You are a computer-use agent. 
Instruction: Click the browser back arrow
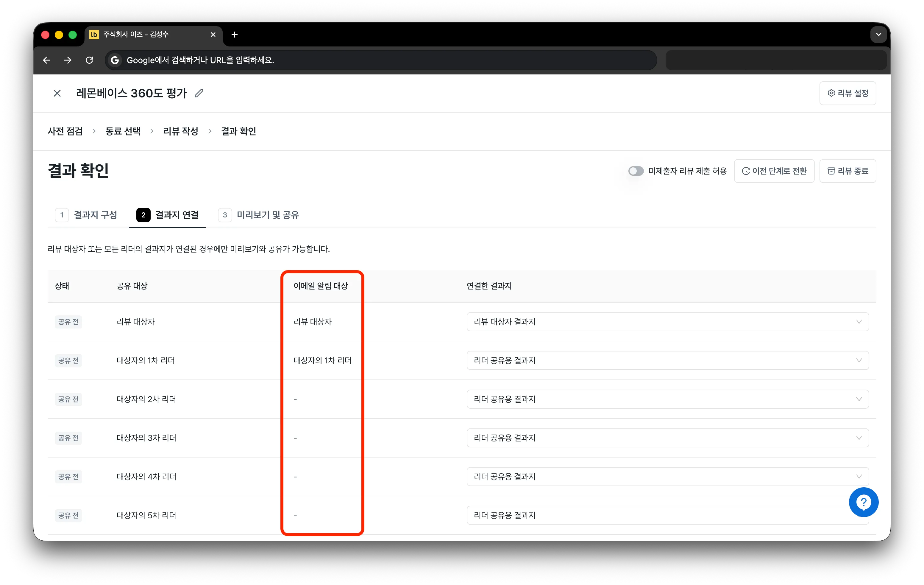[x=46, y=60]
